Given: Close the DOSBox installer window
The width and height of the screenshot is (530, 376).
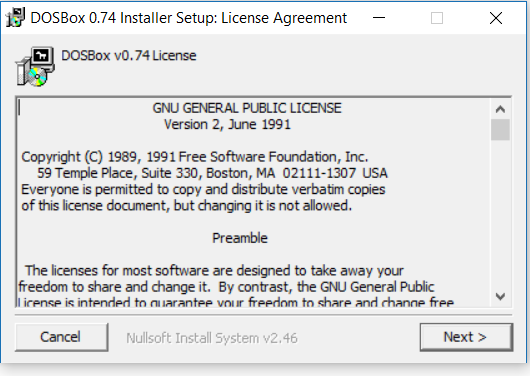Looking at the screenshot, I should click(496, 18).
